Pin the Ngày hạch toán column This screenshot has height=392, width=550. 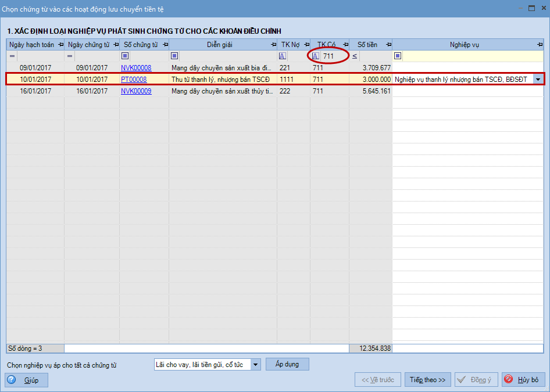(60, 45)
